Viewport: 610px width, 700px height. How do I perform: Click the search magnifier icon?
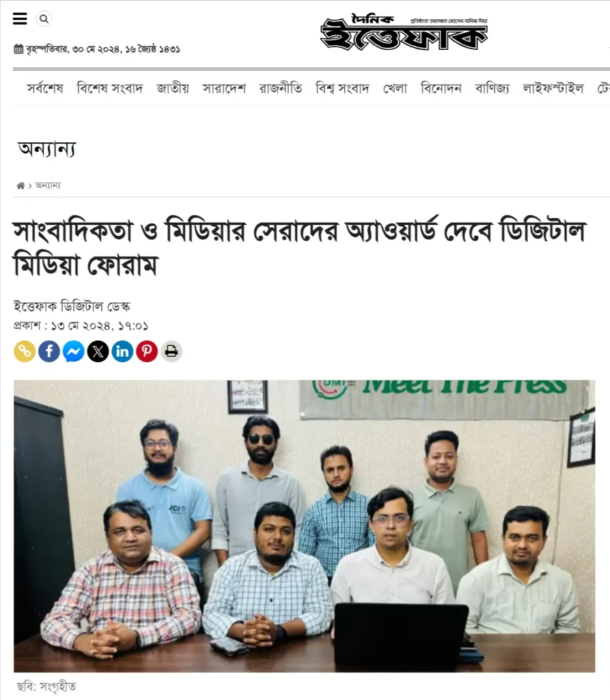click(x=44, y=18)
